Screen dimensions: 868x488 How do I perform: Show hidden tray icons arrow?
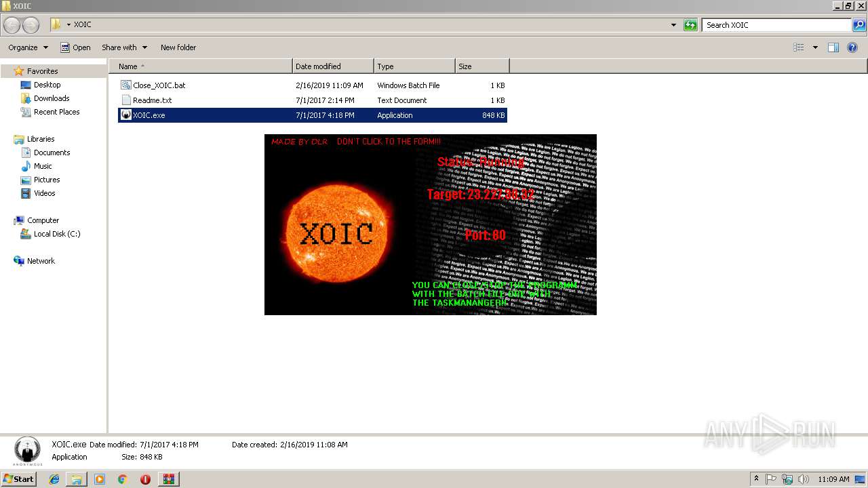[x=756, y=479]
